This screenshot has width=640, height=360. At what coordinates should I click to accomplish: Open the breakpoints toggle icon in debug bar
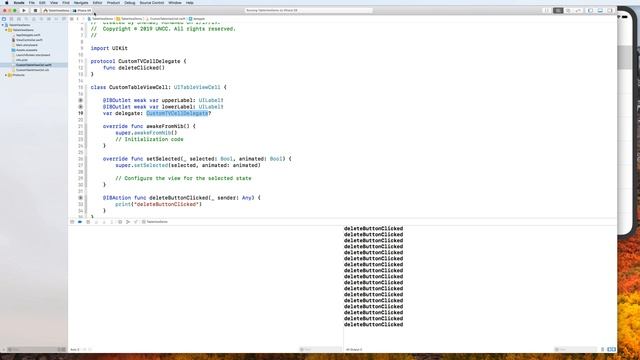tap(80, 222)
